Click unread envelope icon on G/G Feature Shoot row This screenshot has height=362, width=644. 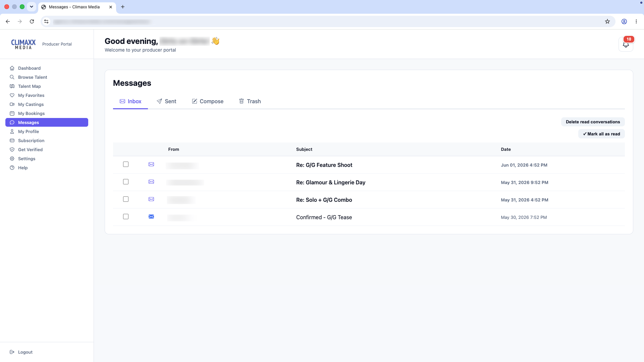click(x=151, y=164)
